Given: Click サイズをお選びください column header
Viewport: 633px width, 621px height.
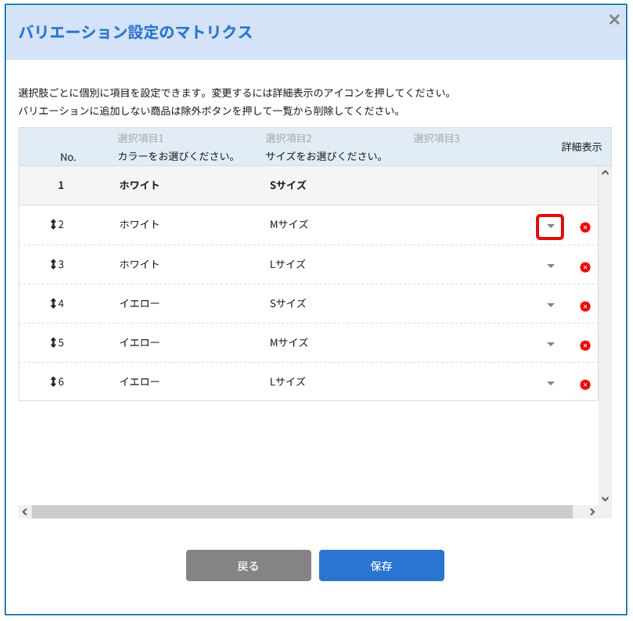Looking at the screenshot, I should tap(324, 156).
